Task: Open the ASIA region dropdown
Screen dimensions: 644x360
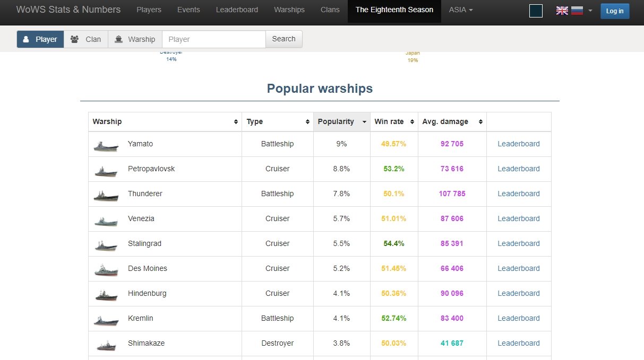Action: coord(461,10)
